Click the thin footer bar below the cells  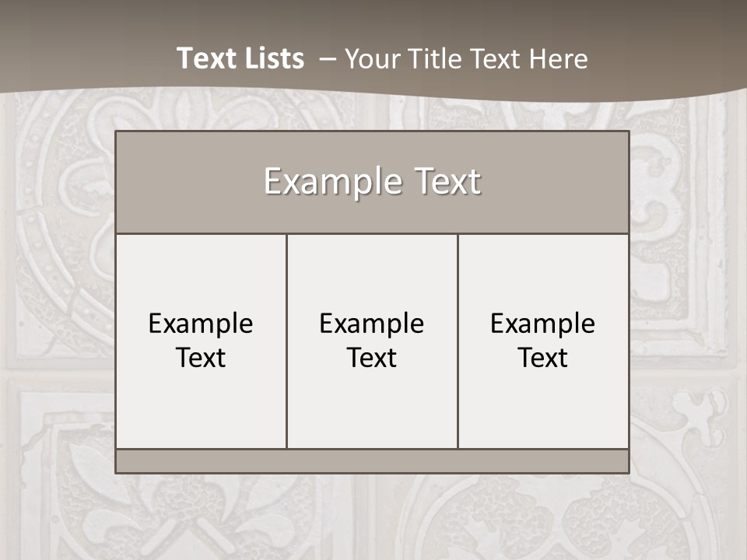(372, 461)
